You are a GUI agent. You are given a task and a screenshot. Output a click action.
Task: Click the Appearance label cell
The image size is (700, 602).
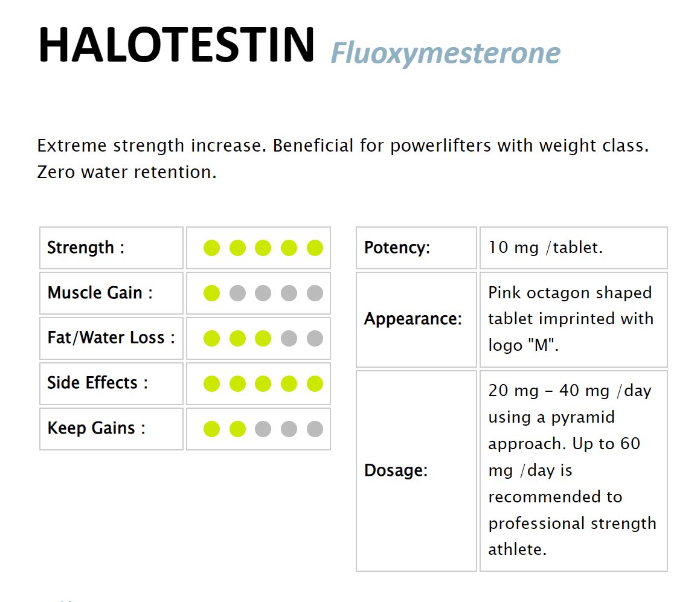coord(416,319)
